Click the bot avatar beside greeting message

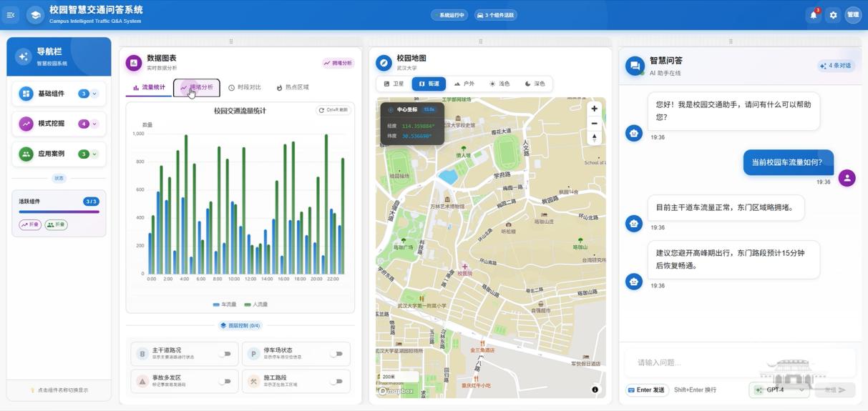[x=634, y=133]
